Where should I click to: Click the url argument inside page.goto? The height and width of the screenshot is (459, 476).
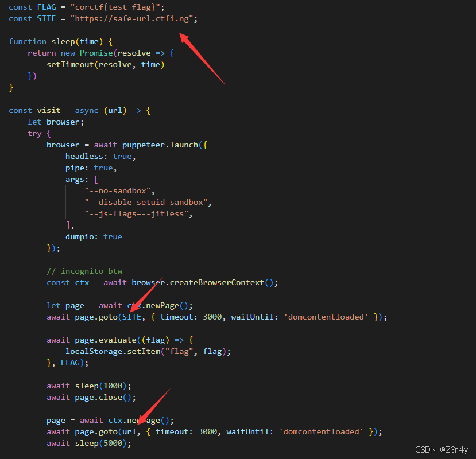[129, 432]
